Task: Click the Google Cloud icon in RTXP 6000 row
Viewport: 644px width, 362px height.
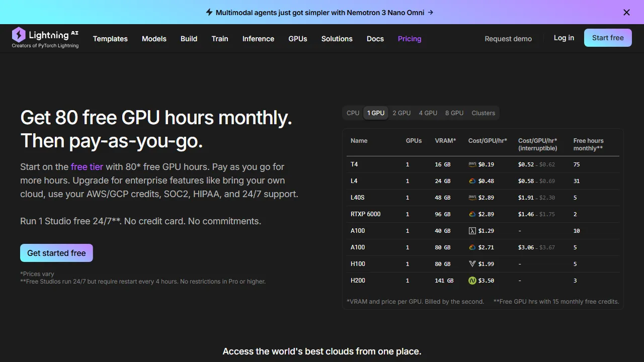Action: pyautogui.click(x=472, y=214)
